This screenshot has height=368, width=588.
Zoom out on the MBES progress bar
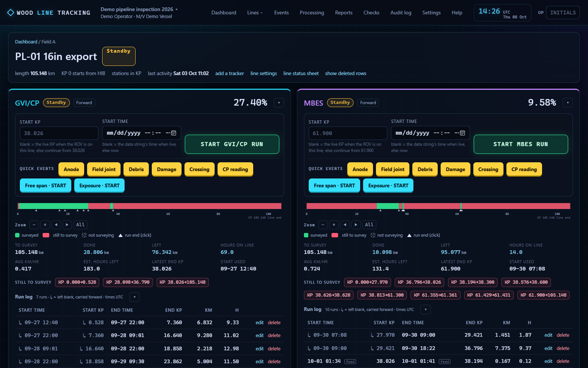323,224
